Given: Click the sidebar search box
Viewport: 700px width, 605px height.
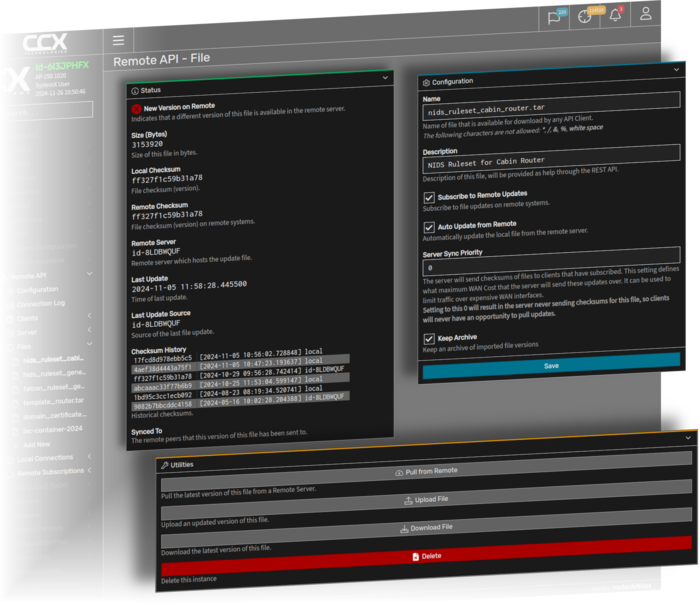Looking at the screenshot, I should pyautogui.click(x=48, y=111).
